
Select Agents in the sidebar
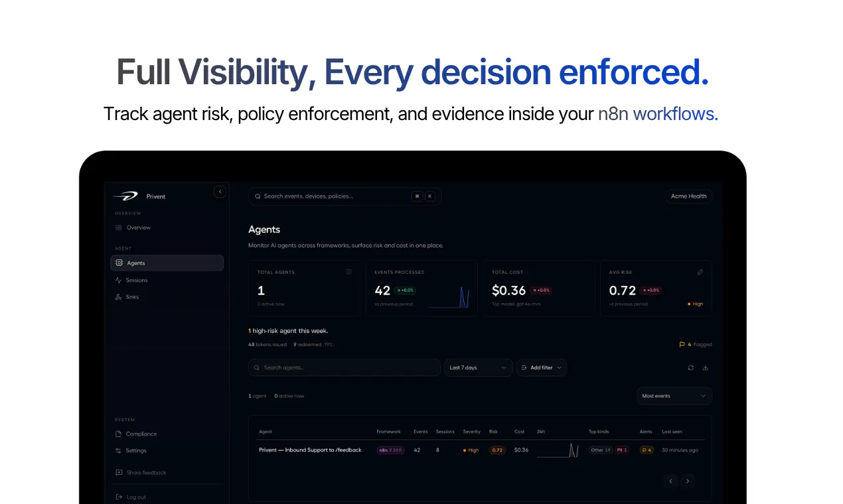(167, 263)
